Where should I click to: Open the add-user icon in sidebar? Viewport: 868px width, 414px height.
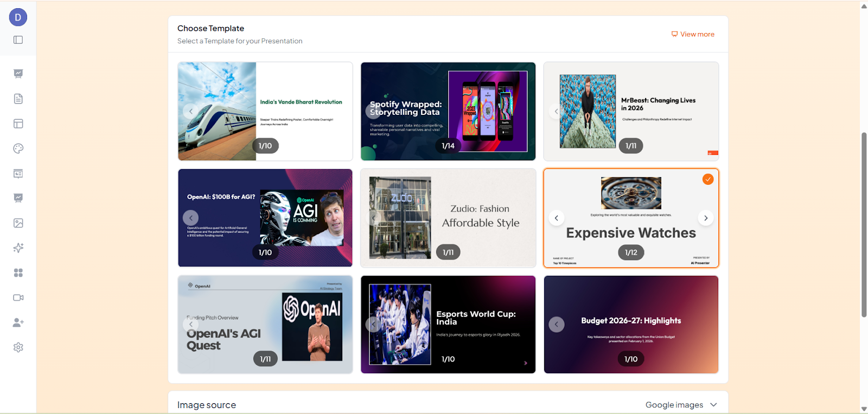point(18,322)
